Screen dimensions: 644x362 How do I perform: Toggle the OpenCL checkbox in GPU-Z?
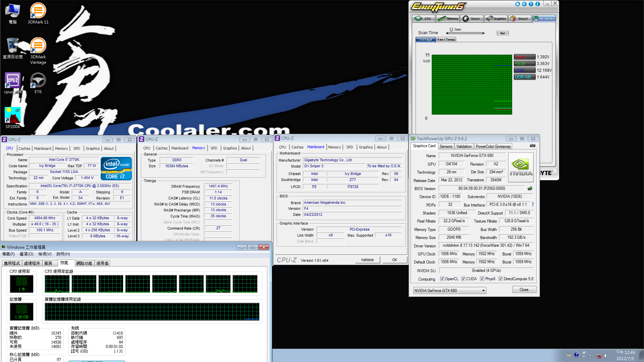(442, 279)
